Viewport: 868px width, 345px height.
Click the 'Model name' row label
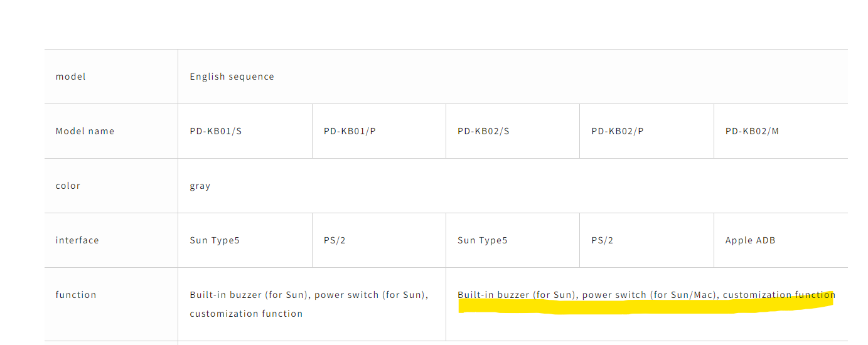tap(85, 131)
